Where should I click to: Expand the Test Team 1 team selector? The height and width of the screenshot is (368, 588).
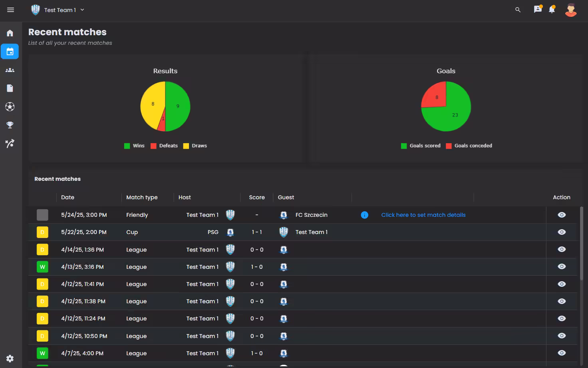[x=58, y=10]
